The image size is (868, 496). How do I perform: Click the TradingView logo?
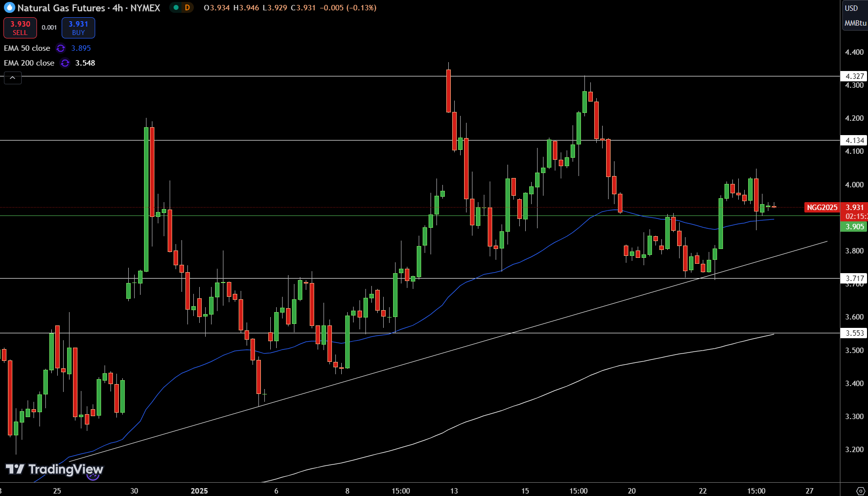click(x=54, y=469)
